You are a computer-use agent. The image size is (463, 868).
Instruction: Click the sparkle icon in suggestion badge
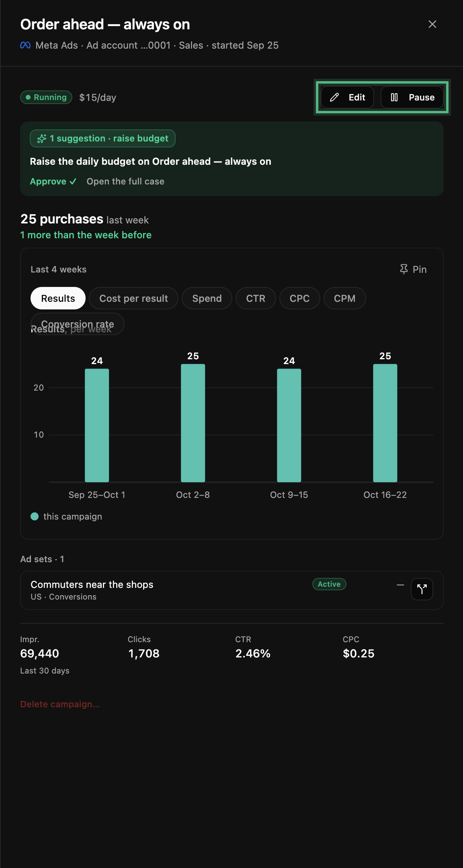(42, 139)
